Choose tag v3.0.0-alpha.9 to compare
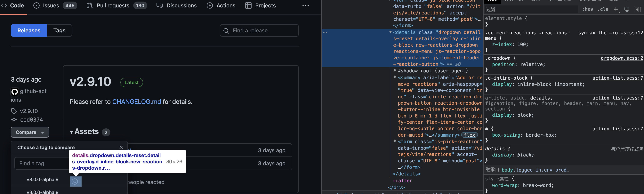The image size is (644, 194). (43, 180)
